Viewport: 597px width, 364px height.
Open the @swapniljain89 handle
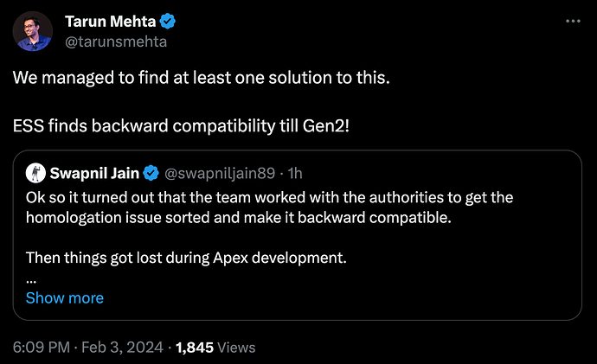[x=220, y=174]
